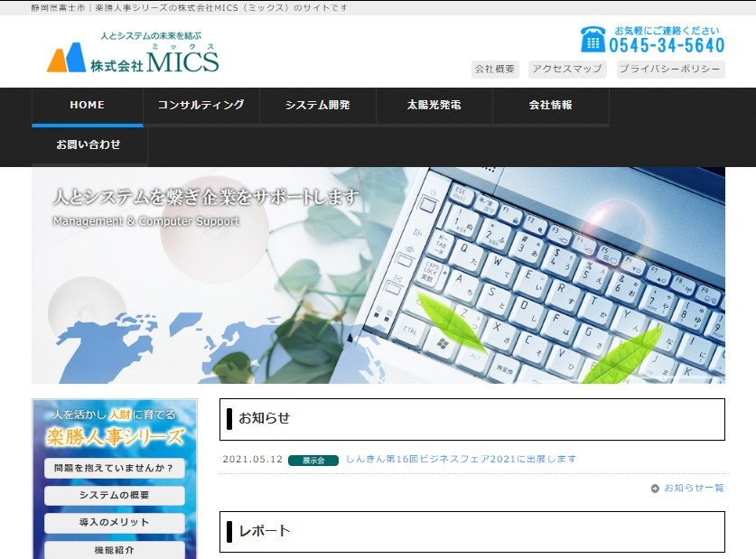View the アクセスマップ page
Screen dimensions: 756x559
568,69
